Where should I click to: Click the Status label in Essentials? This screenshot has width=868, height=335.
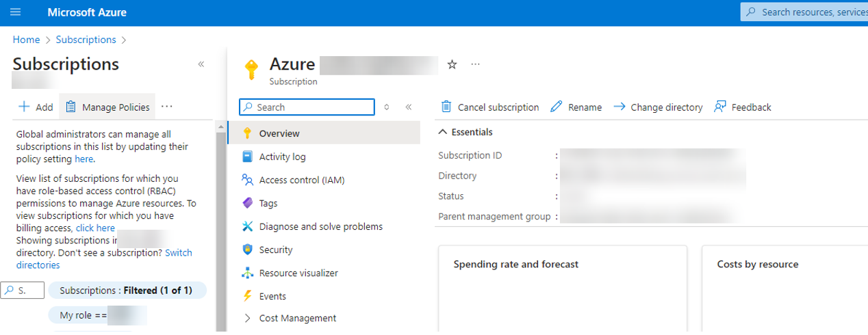(451, 196)
